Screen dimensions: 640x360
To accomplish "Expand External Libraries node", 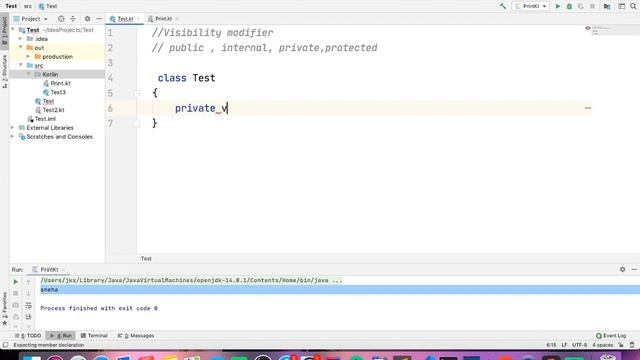I will (x=13, y=128).
